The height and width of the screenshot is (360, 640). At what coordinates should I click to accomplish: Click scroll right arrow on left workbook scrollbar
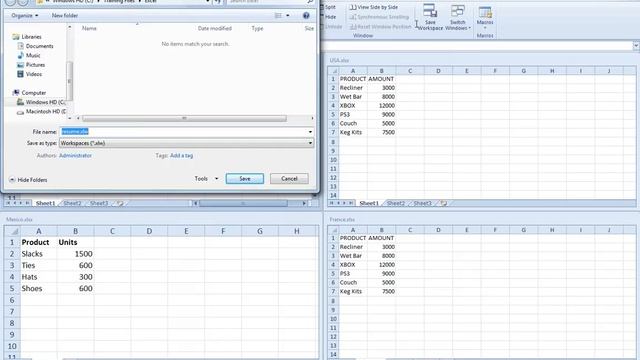coord(304,203)
